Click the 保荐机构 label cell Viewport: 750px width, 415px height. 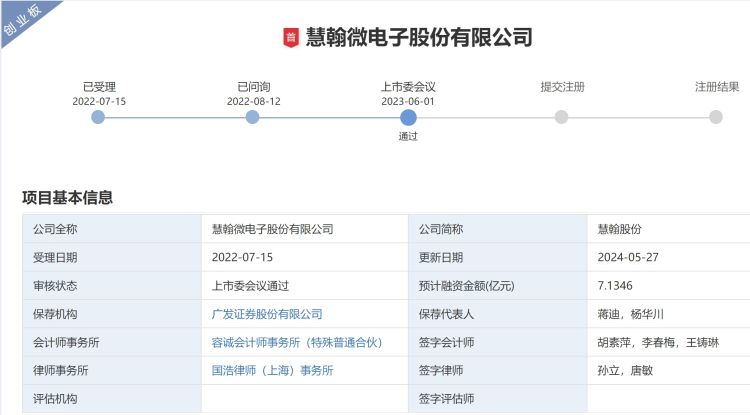click(x=112, y=314)
